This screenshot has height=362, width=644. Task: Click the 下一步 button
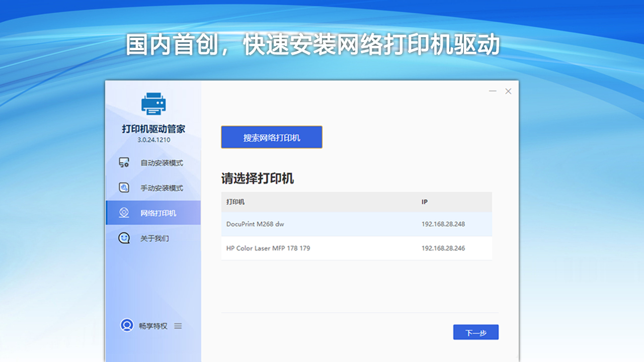475,332
